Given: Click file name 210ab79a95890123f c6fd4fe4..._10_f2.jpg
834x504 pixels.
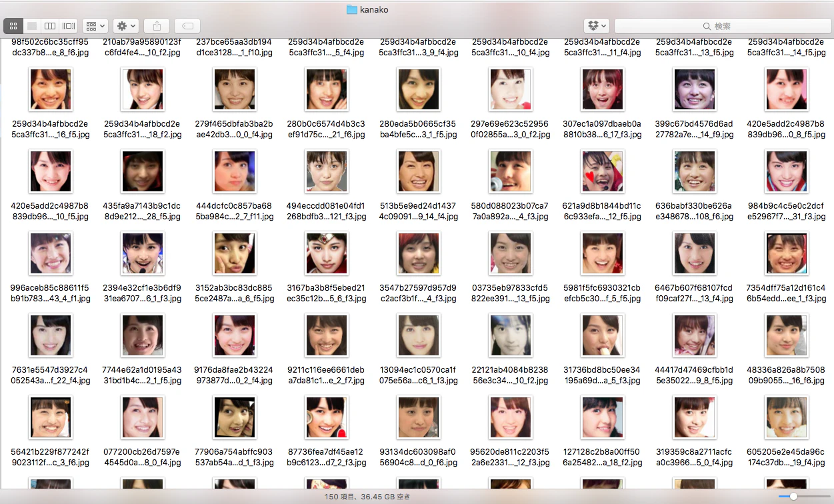Looking at the screenshot, I should [x=143, y=47].
